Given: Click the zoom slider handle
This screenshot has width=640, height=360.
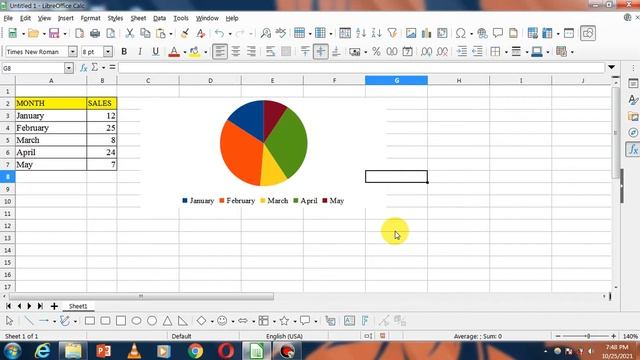Looking at the screenshot, I should coord(588,336).
